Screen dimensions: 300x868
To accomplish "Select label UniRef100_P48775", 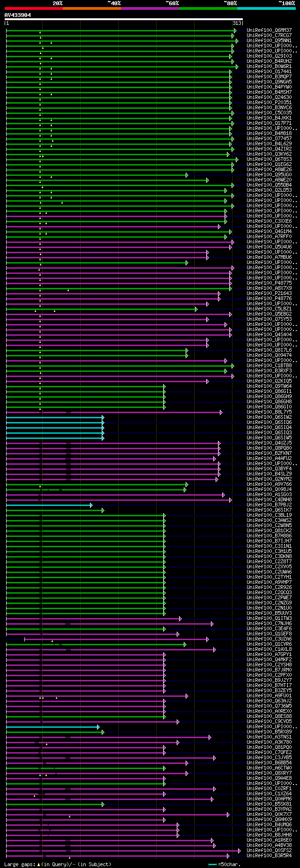I will (x=269, y=283).
